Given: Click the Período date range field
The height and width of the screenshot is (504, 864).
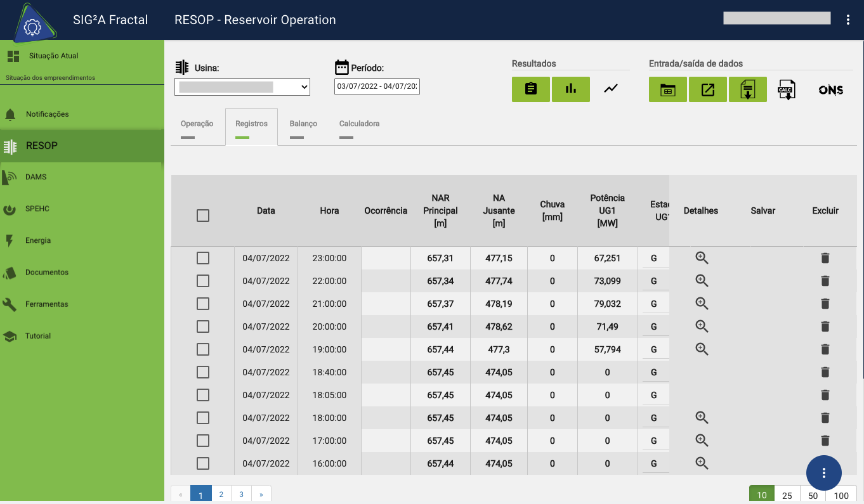Looking at the screenshot, I should pyautogui.click(x=377, y=87).
